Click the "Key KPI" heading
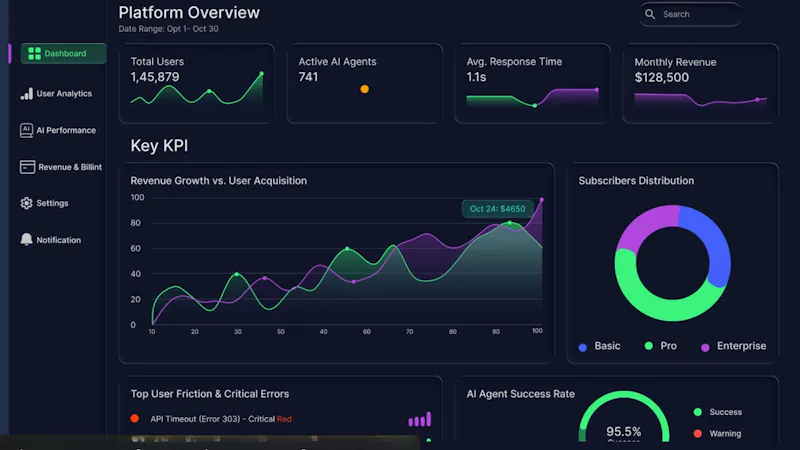Viewport: 800px width, 450px height. pyautogui.click(x=159, y=146)
